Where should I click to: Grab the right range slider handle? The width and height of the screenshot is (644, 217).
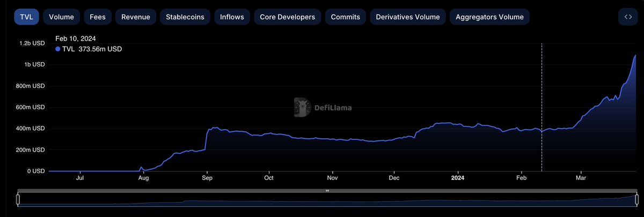click(637, 200)
